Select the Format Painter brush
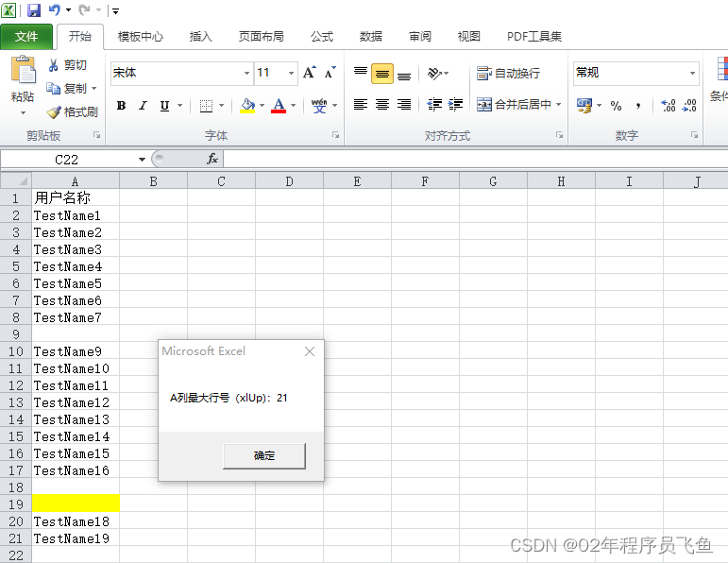 click(54, 112)
